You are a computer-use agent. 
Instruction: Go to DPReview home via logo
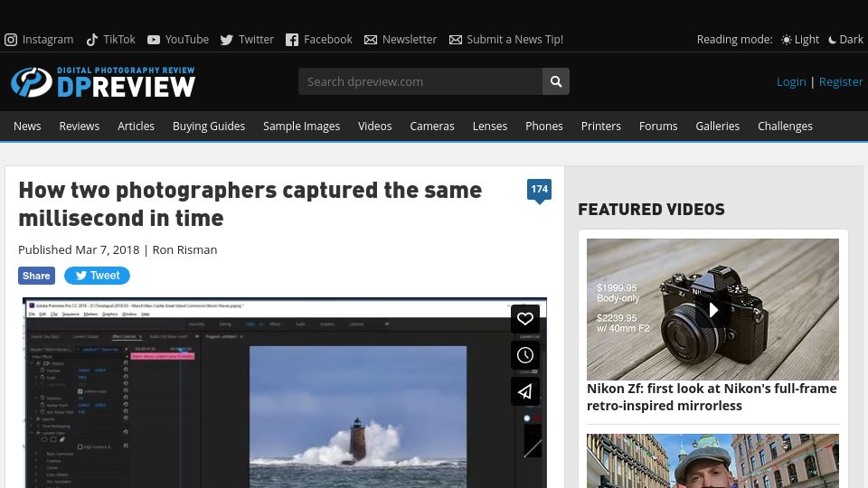[103, 82]
